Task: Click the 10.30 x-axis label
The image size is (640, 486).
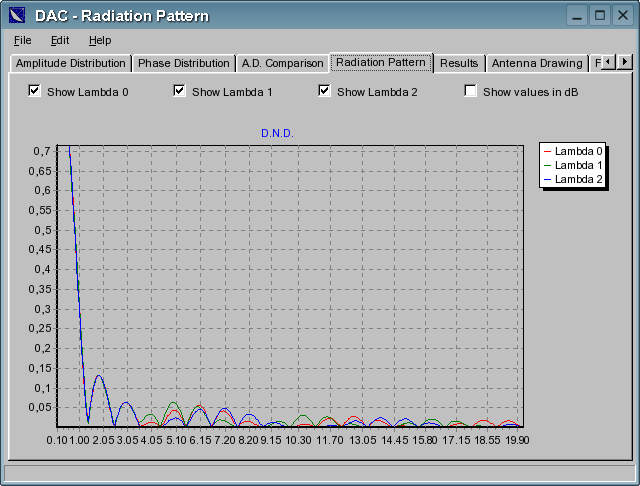Action: (x=298, y=440)
